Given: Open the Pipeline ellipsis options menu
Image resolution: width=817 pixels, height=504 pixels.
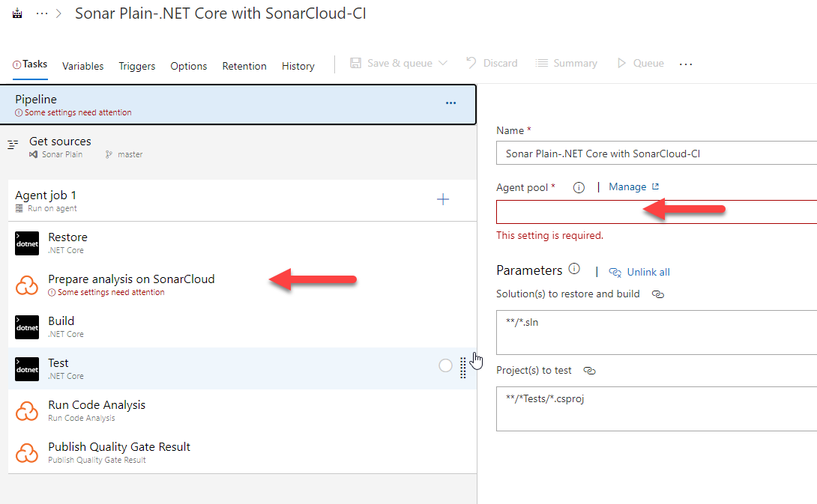Looking at the screenshot, I should 450,103.
